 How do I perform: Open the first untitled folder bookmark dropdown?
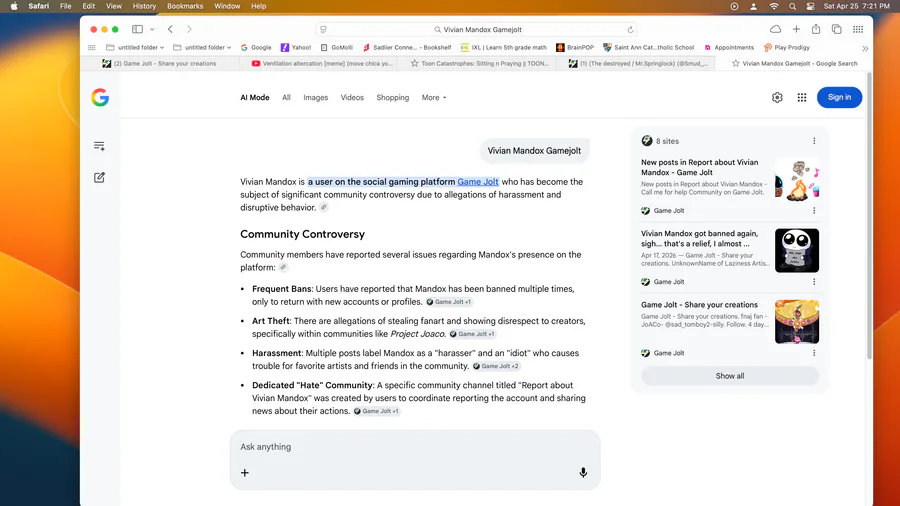pyautogui.click(x=139, y=47)
